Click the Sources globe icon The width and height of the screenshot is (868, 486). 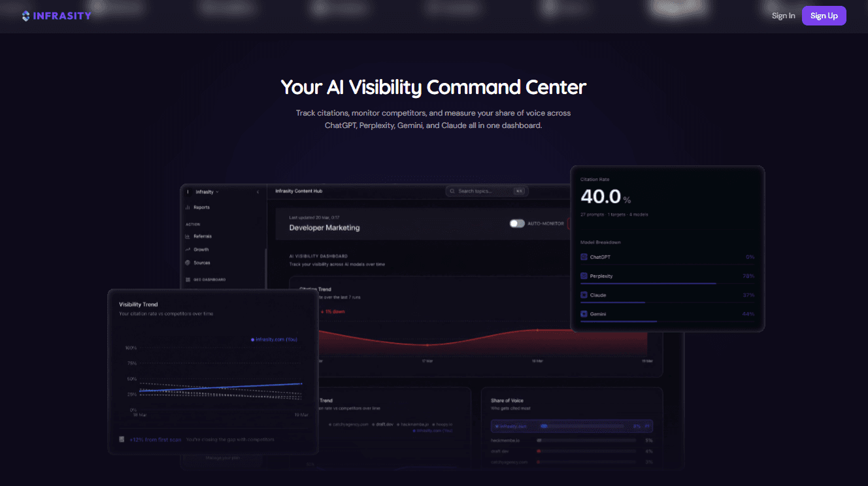[188, 263]
